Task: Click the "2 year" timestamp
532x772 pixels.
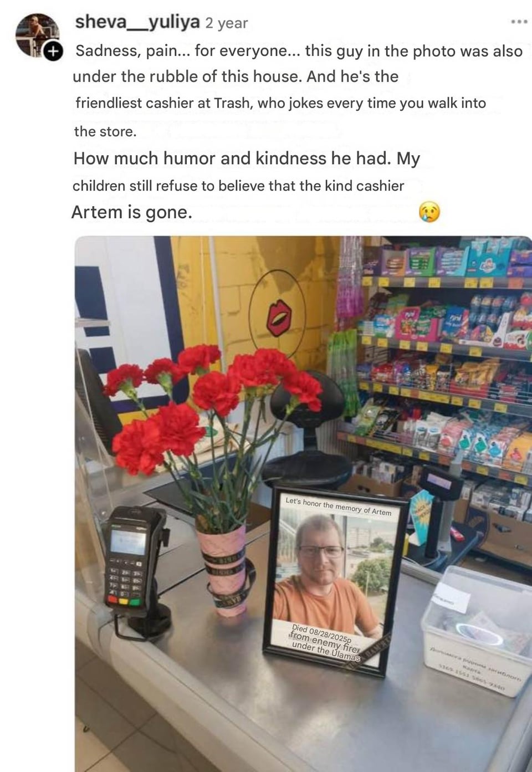Action: [x=226, y=23]
